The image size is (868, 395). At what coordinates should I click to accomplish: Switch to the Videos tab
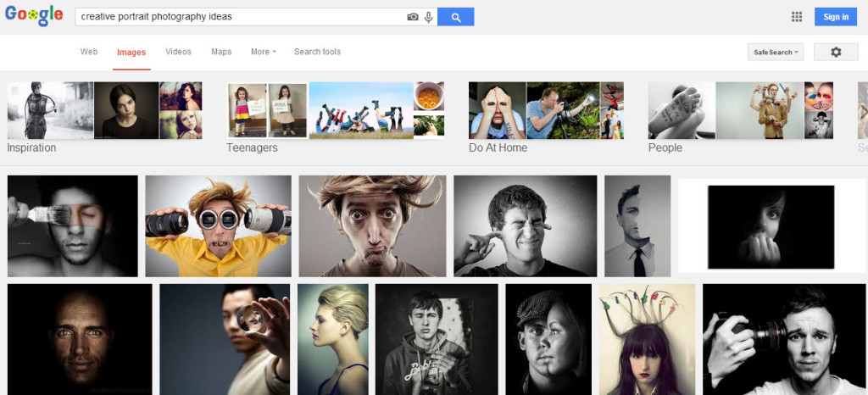coord(178,52)
